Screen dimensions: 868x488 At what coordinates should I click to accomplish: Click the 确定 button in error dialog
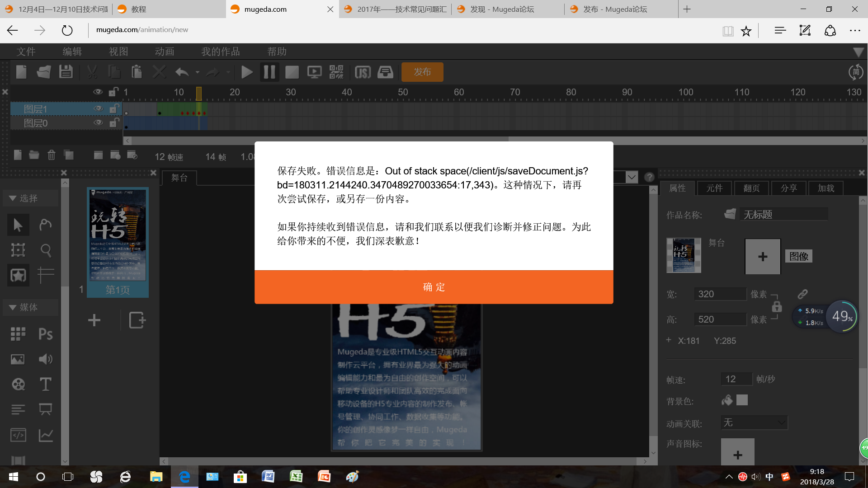pos(434,287)
